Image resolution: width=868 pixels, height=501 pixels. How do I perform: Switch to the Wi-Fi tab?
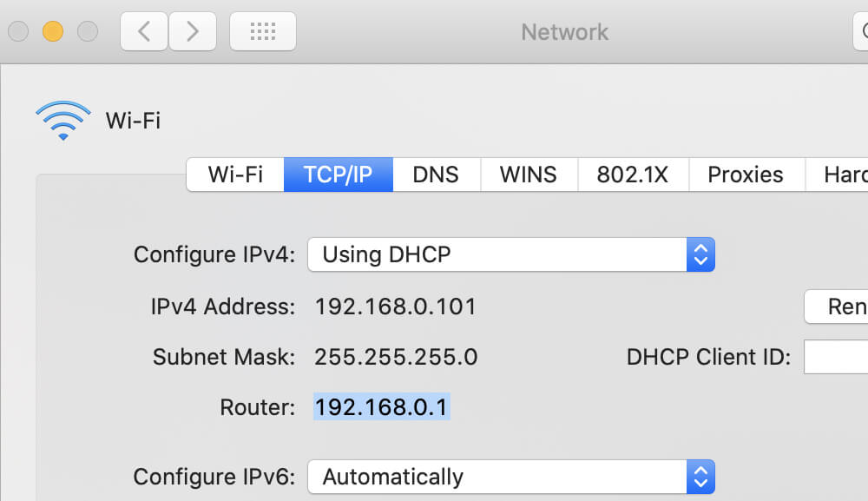pyautogui.click(x=235, y=175)
